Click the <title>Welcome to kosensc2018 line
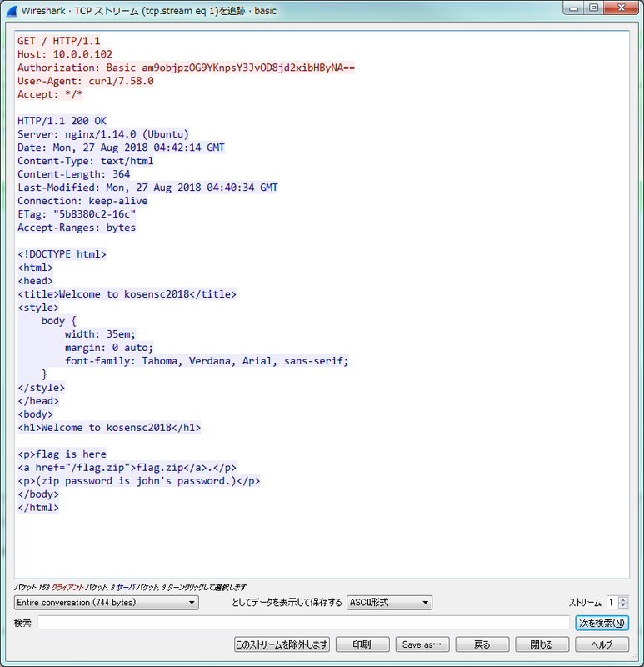Image resolution: width=644 pixels, height=667 pixels. (x=127, y=294)
